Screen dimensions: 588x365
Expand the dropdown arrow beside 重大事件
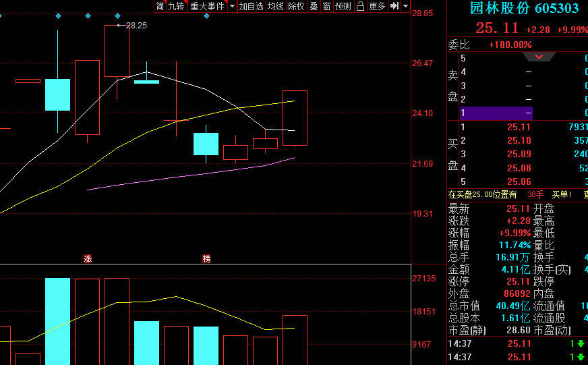[x=232, y=6]
